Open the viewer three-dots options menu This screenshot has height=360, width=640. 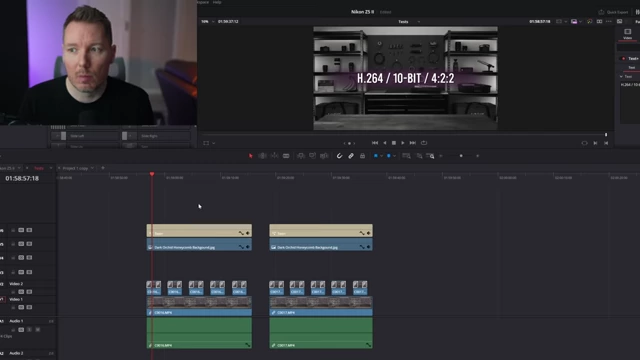609,22
